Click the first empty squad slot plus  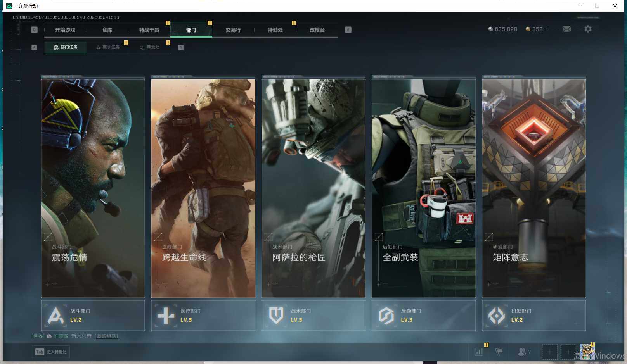(x=549, y=352)
